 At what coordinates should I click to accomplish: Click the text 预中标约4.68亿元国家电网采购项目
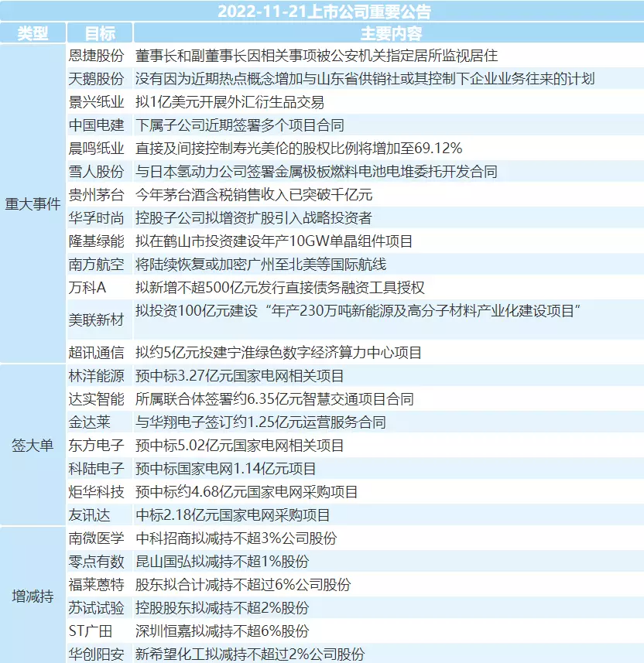click(247, 492)
